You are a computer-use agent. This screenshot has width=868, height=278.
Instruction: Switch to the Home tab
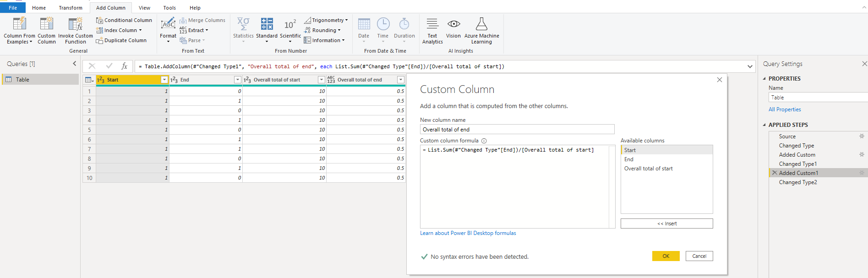pos(39,8)
